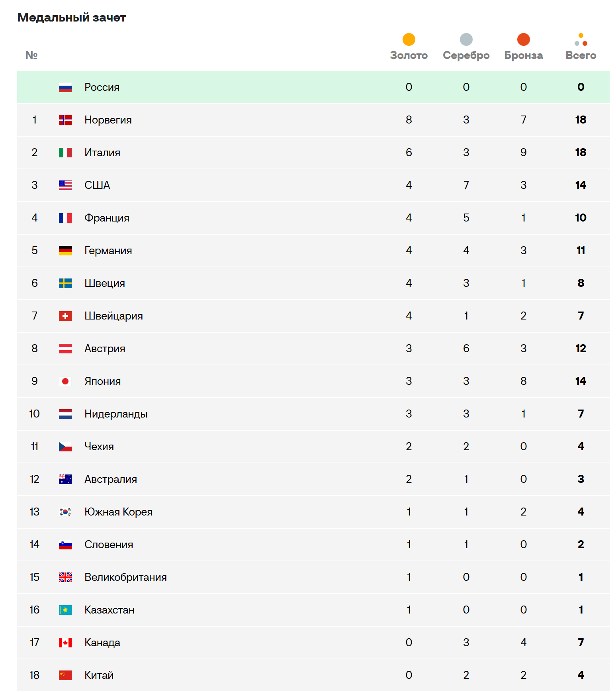The width and height of the screenshot is (616, 692).
Task: Click the Switzerland flag icon
Action: pyautogui.click(x=65, y=316)
